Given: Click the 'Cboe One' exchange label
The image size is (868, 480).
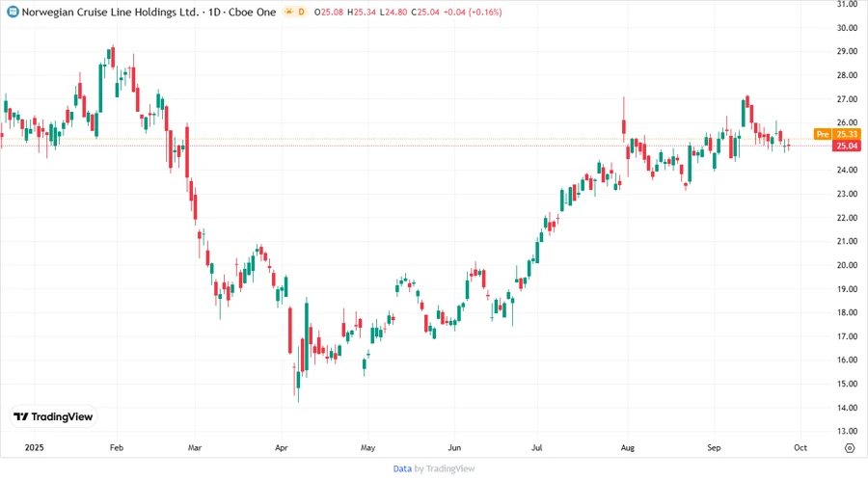Looking at the screenshot, I should coord(252,12).
